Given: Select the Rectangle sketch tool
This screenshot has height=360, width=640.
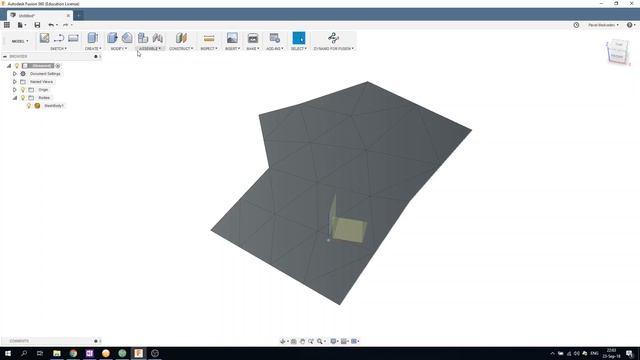Looking at the screenshot, I should click(x=73, y=38).
